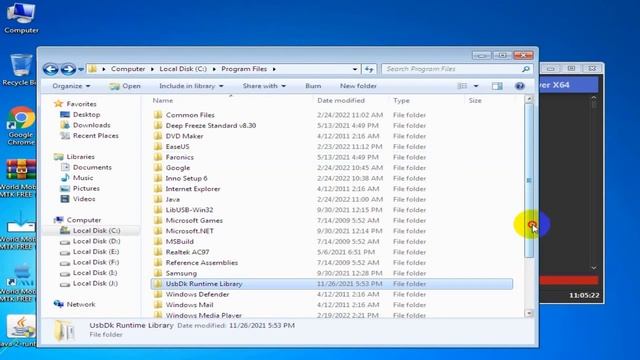The width and height of the screenshot is (640, 360).
Task: Open the address bar history dropdown
Action: coord(355,69)
